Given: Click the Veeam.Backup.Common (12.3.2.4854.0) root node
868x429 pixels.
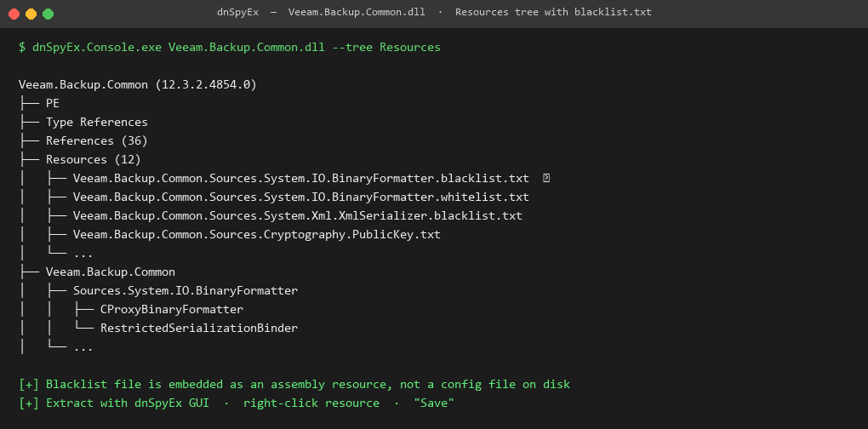Looking at the screenshot, I should [138, 84].
